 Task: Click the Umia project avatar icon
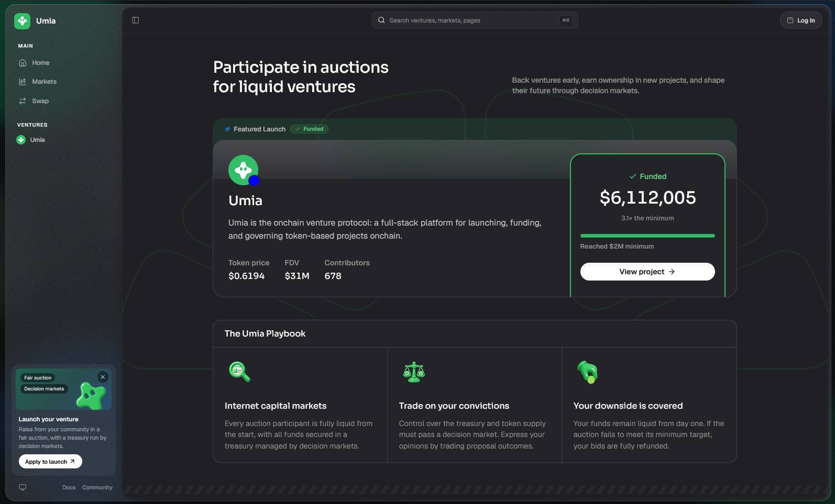coord(244,170)
